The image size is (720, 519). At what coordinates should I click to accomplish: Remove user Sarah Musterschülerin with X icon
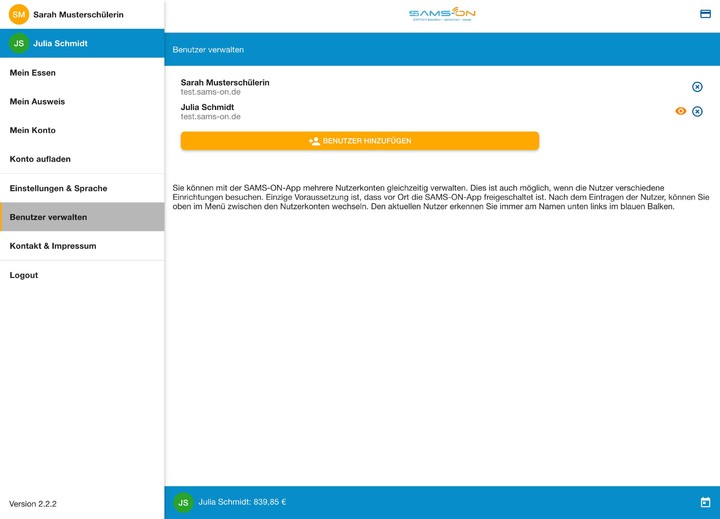pyautogui.click(x=697, y=87)
